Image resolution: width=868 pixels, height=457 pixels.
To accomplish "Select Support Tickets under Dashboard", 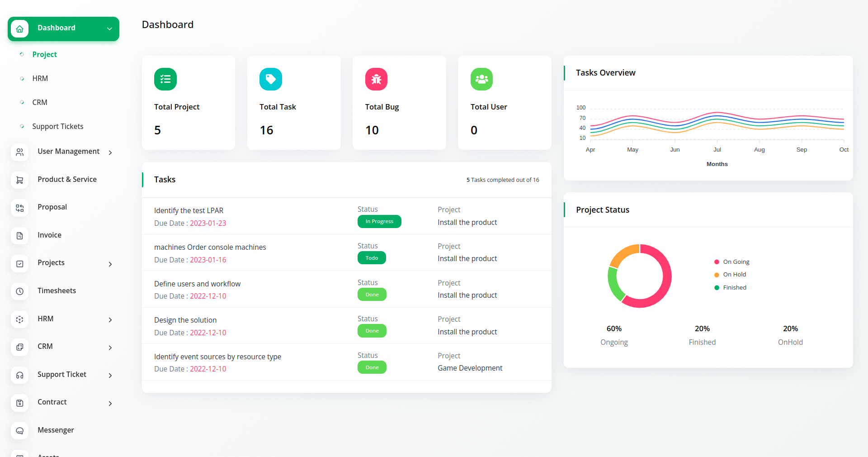I will [58, 127].
